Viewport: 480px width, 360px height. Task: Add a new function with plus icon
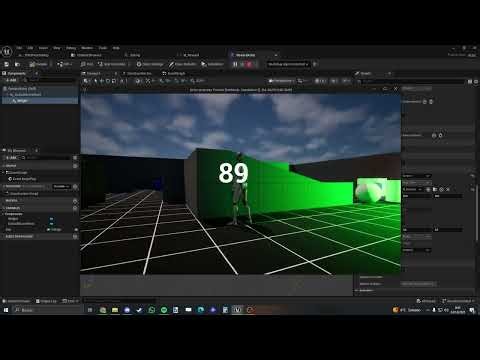[75, 187]
